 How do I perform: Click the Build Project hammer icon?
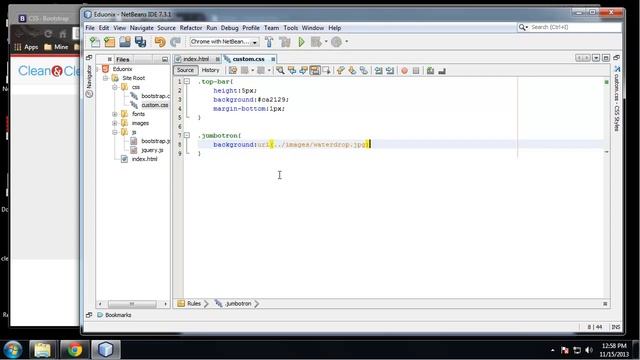[269, 42]
